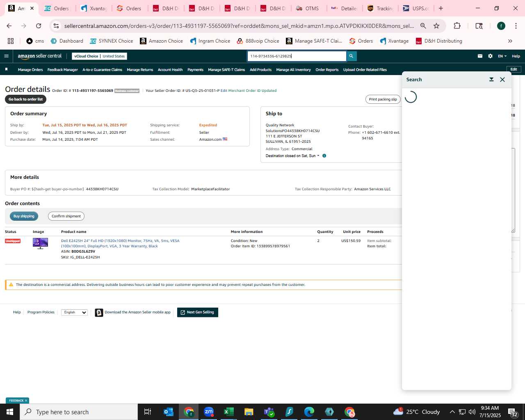
Task: Open the mail messages icon
Action: click(x=480, y=56)
